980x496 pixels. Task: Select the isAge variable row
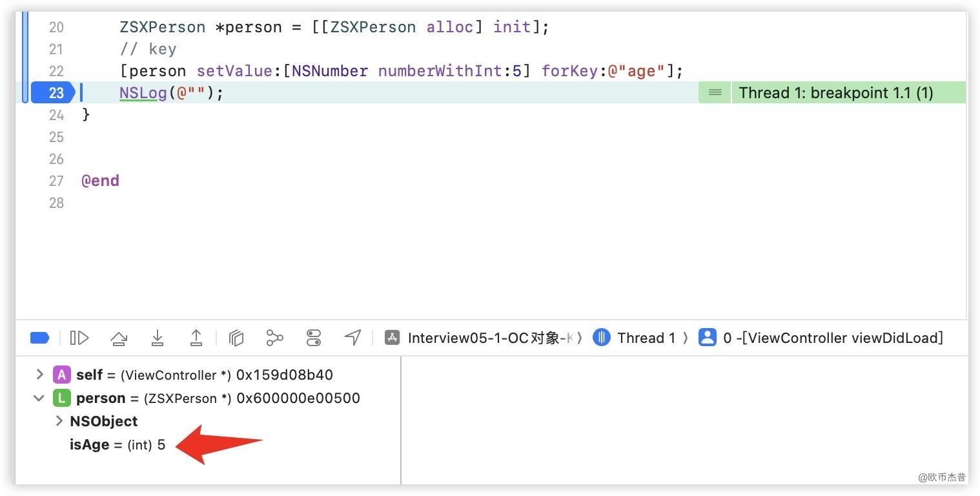117,444
